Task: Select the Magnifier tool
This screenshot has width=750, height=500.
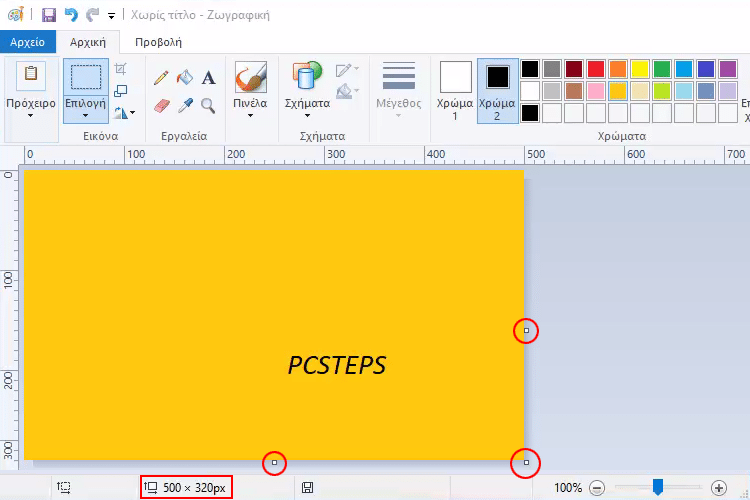Action: point(208,105)
